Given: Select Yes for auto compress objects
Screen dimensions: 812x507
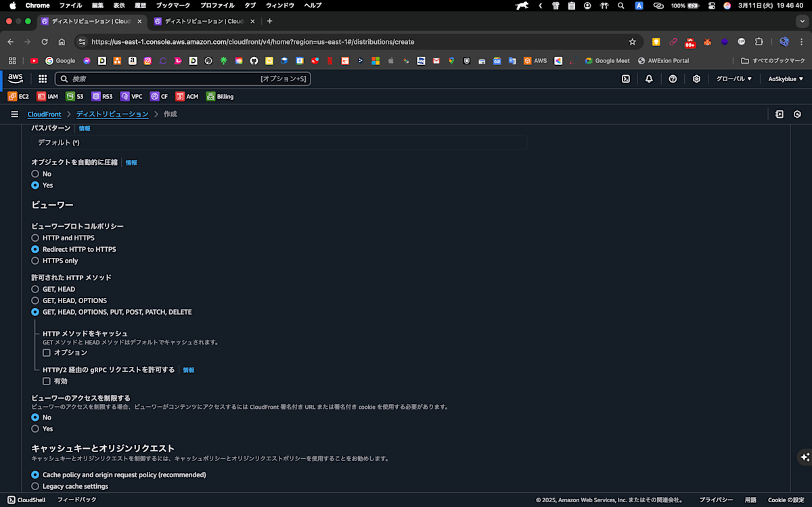Looking at the screenshot, I should click(x=35, y=185).
